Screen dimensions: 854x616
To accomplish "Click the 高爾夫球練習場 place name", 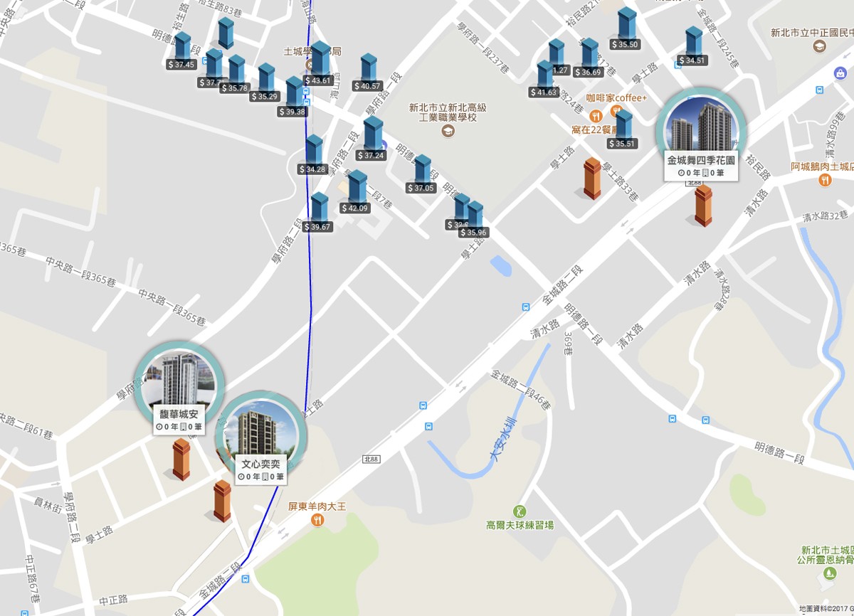I will tap(520, 525).
